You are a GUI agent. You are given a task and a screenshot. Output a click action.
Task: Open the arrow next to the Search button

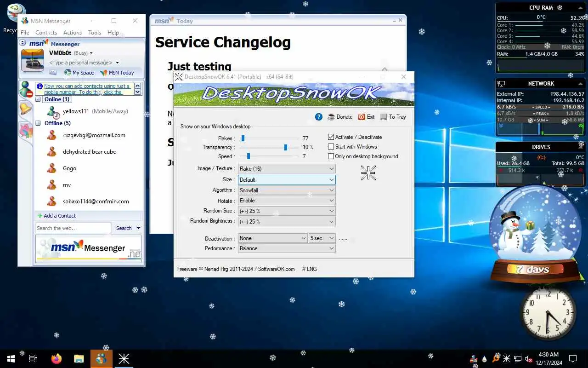[139, 228]
